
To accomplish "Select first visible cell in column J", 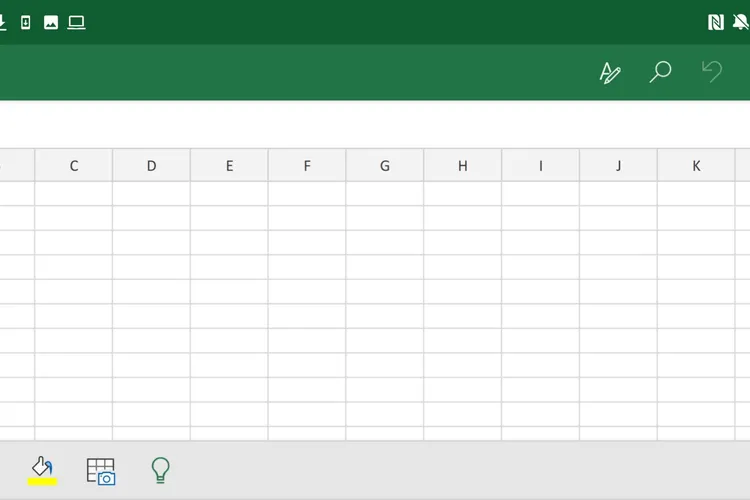I will pos(618,194).
